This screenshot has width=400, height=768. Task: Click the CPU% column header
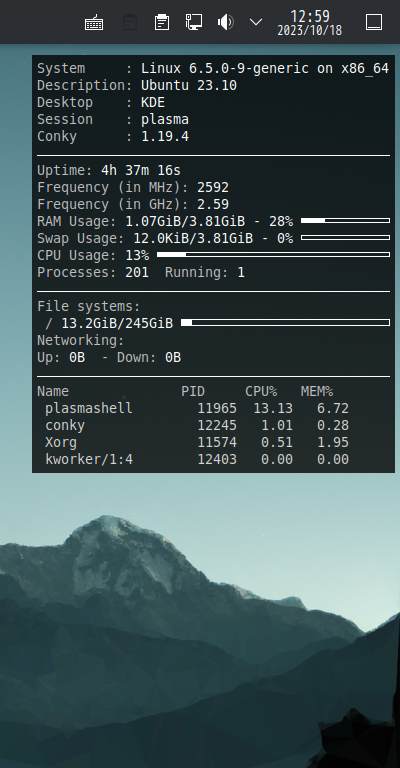(x=261, y=391)
